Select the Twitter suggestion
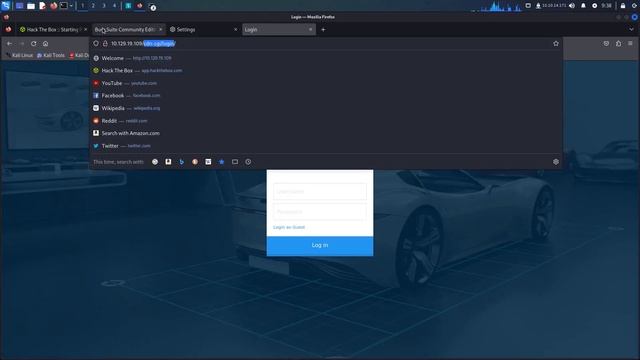 (x=326, y=146)
